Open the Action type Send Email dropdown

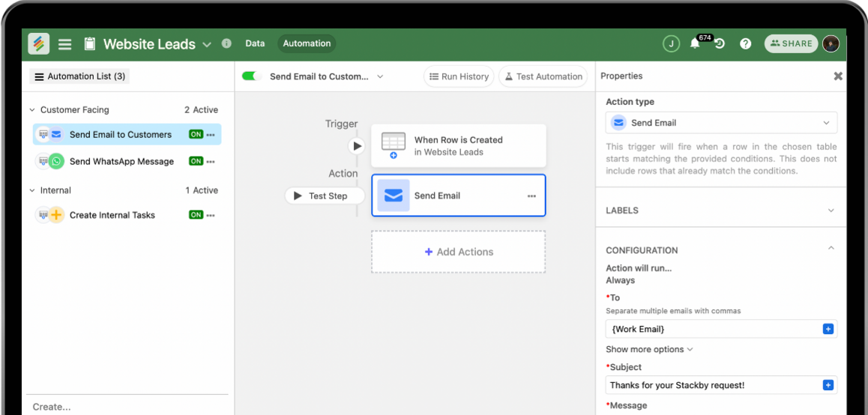point(721,123)
